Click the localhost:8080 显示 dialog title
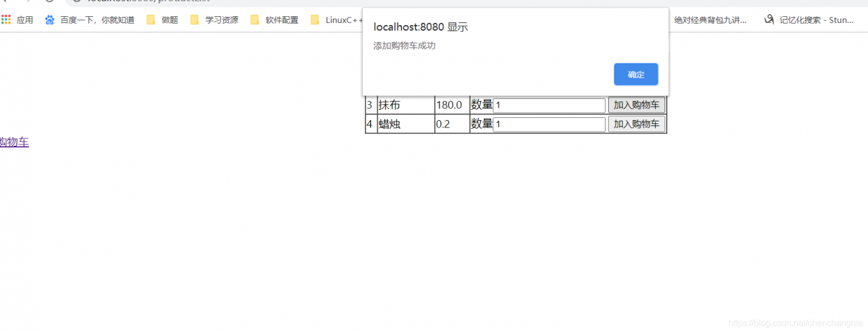 tap(420, 27)
